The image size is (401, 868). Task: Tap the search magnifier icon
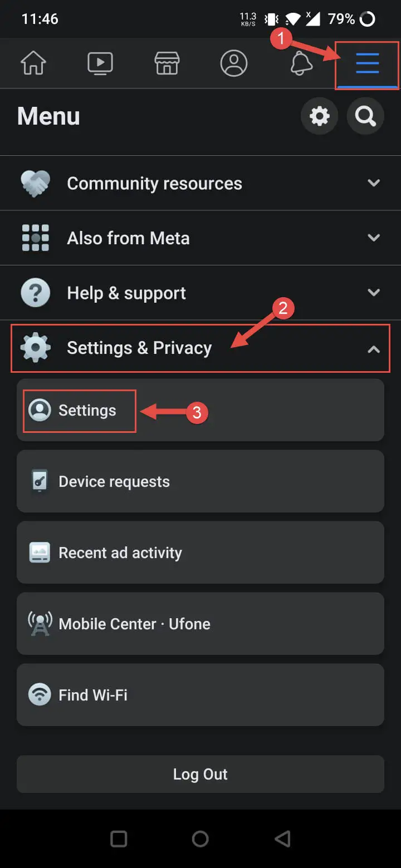[365, 116]
